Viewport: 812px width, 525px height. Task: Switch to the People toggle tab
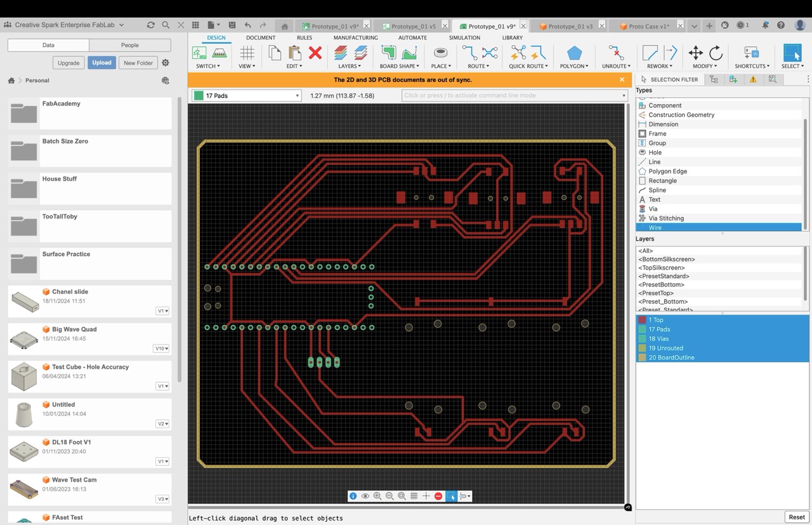click(130, 45)
